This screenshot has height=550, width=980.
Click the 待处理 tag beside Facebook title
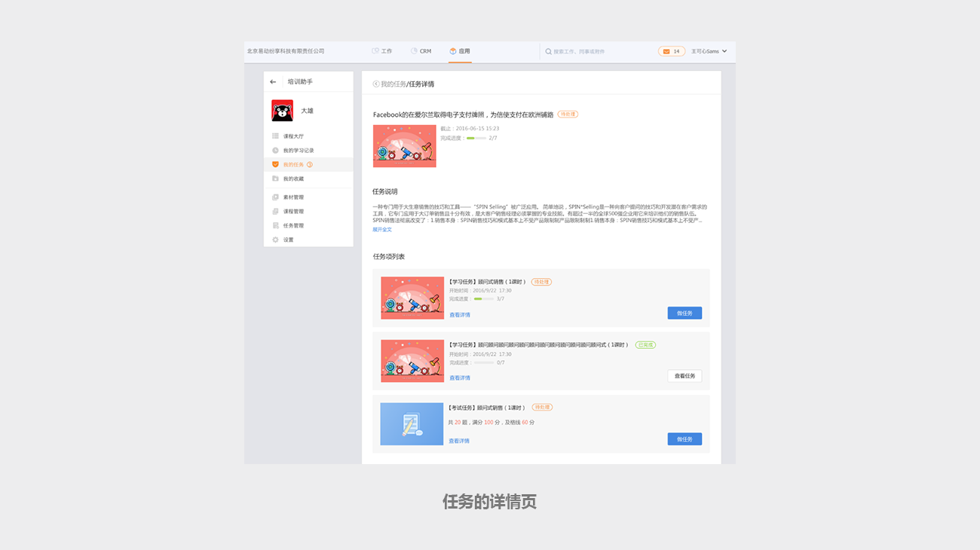tap(568, 115)
